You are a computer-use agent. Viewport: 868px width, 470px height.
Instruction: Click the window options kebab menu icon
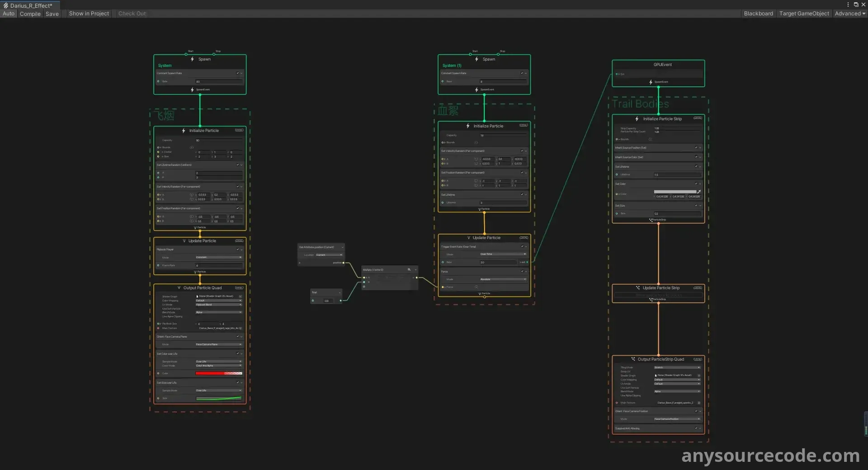[x=848, y=5]
